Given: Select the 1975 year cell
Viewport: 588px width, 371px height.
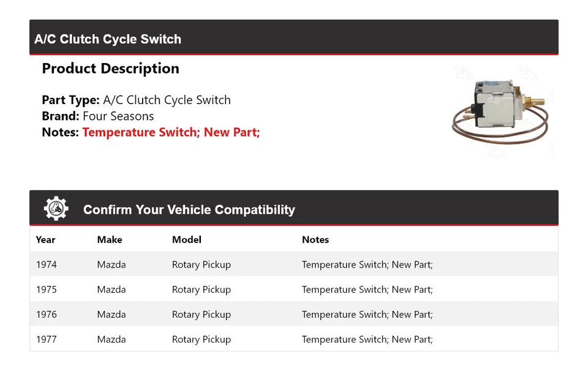Looking at the screenshot, I should coord(46,290).
